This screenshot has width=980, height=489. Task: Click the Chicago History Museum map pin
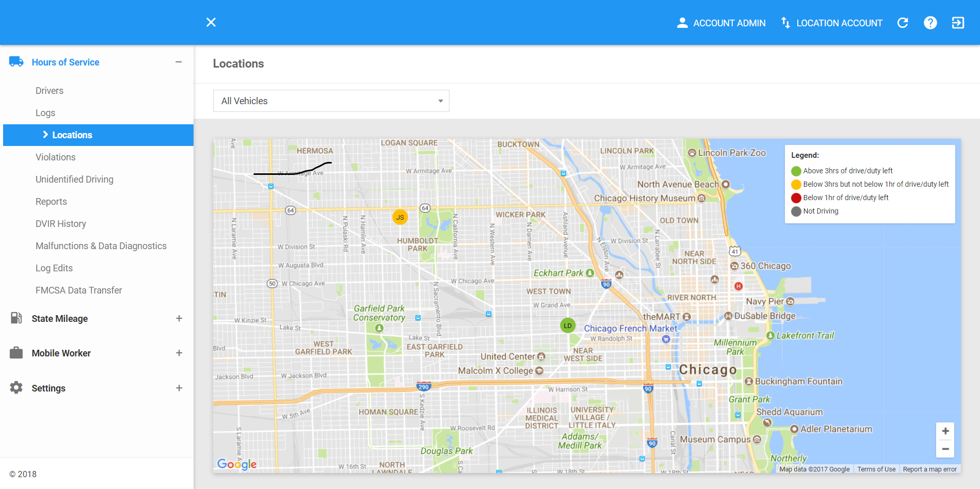[701, 198]
